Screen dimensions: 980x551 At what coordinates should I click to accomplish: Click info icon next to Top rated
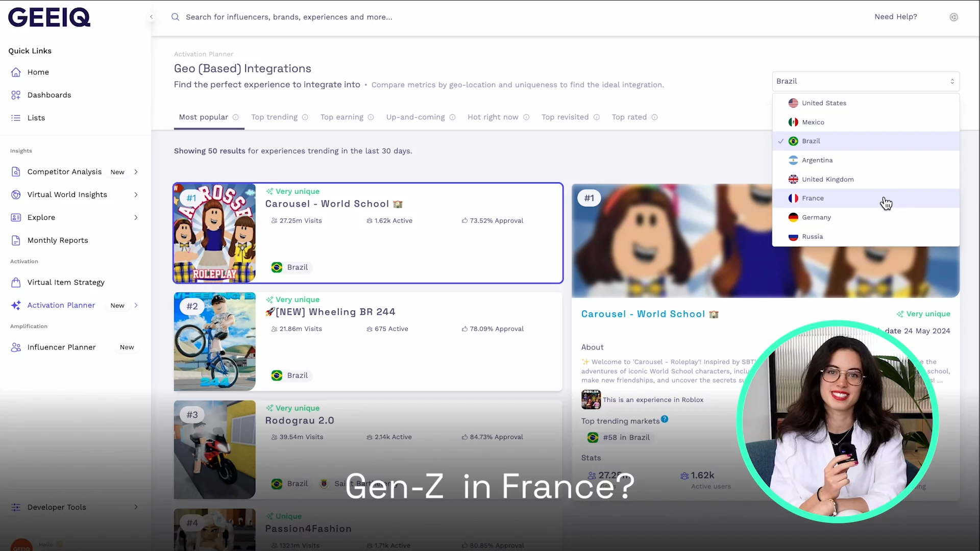click(654, 117)
